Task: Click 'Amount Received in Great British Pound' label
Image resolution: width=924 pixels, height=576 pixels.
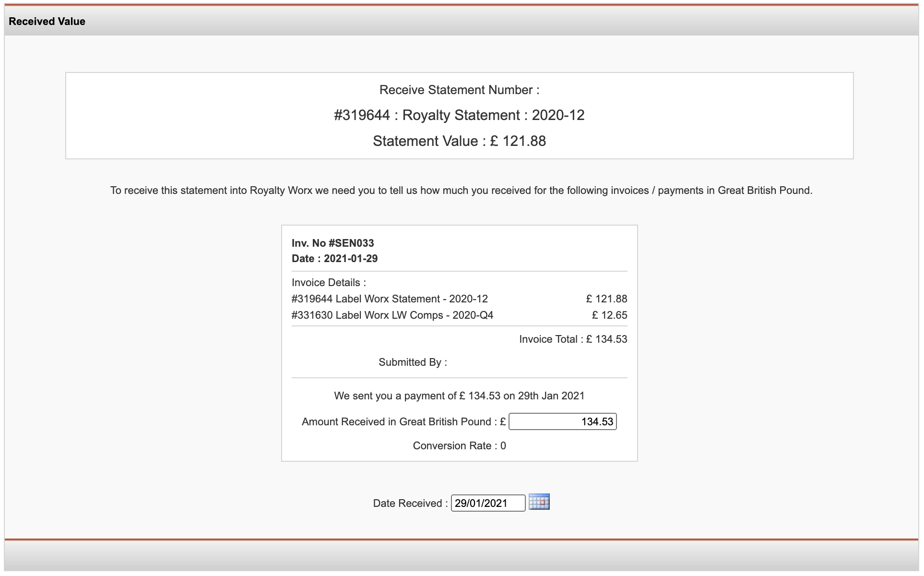Action: pos(403,422)
